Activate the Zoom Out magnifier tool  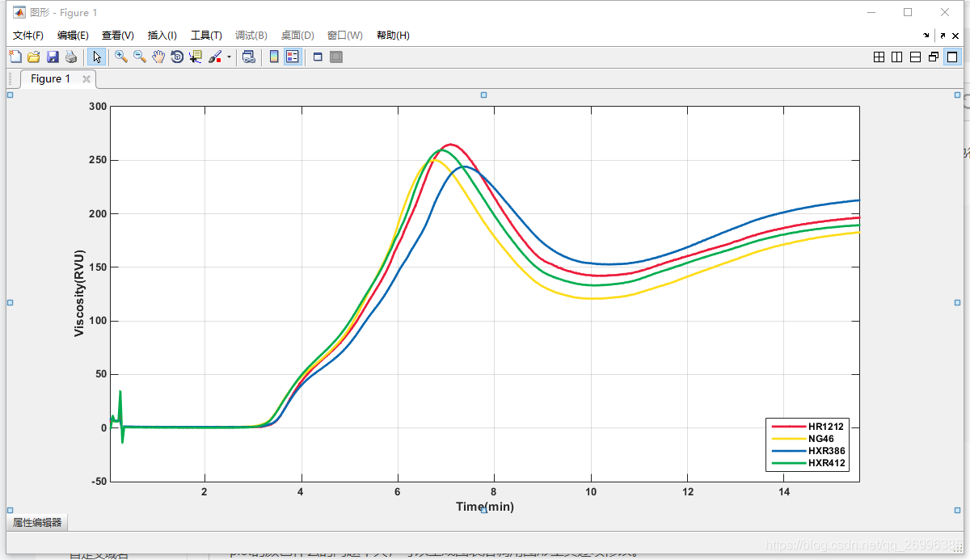140,57
